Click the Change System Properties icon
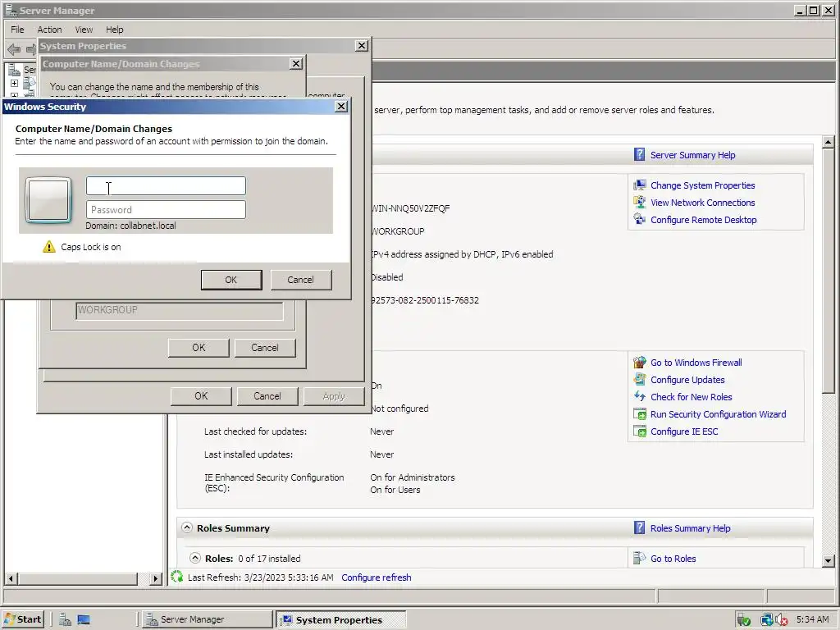The height and width of the screenshot is (630, 840). 640,185
